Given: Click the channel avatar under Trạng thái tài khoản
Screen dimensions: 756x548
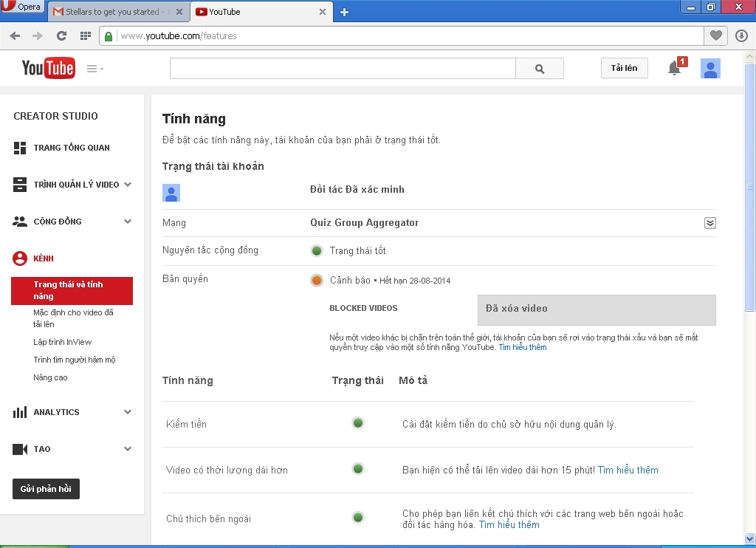Looking at the screenshot, I should pyautogui.click(x=171, y=193).
